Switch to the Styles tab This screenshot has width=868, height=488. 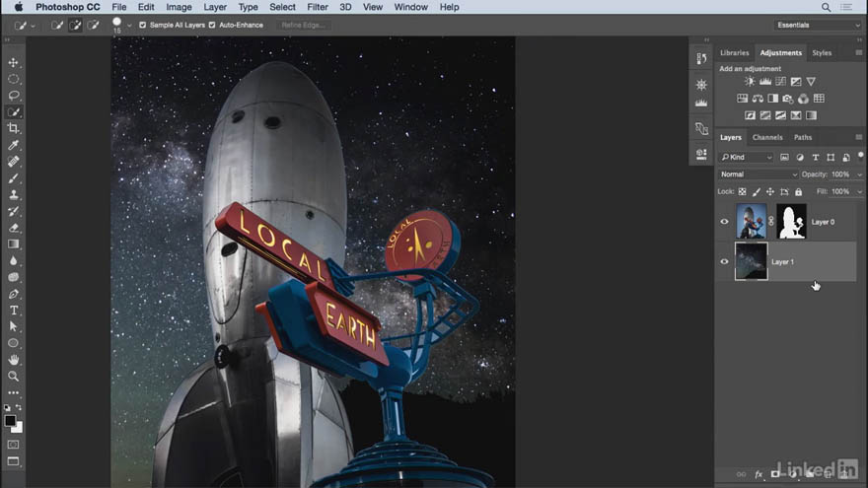822,52
